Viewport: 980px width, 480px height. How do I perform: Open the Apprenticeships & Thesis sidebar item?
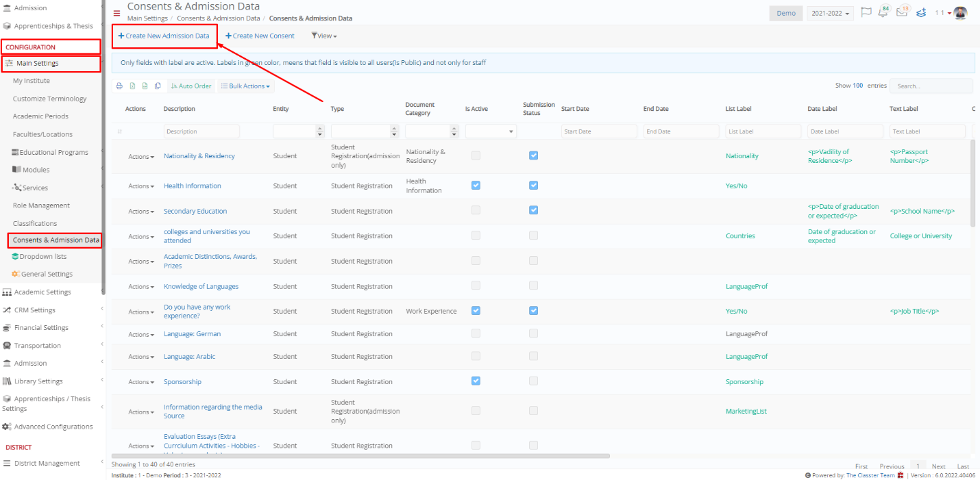coord(48,26)
